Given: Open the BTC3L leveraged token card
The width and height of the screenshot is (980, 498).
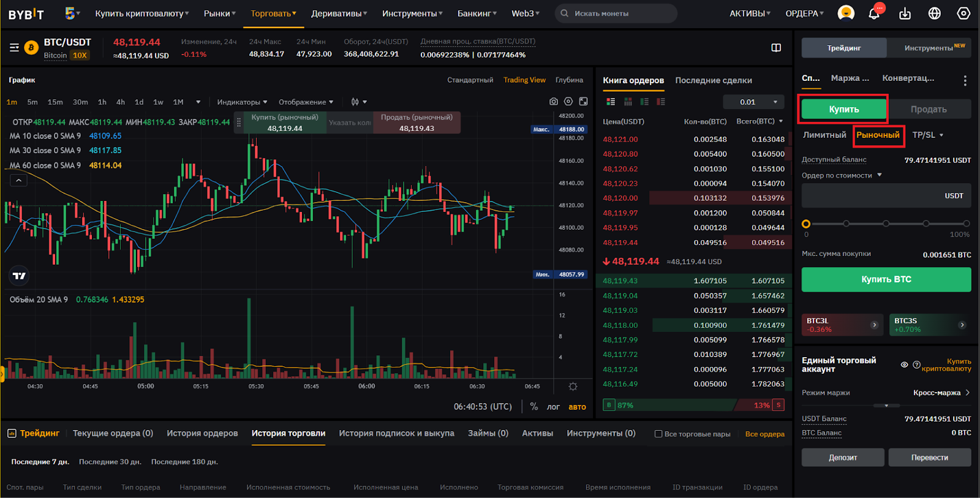Looking at the screenshot, I should click(843, 325).
